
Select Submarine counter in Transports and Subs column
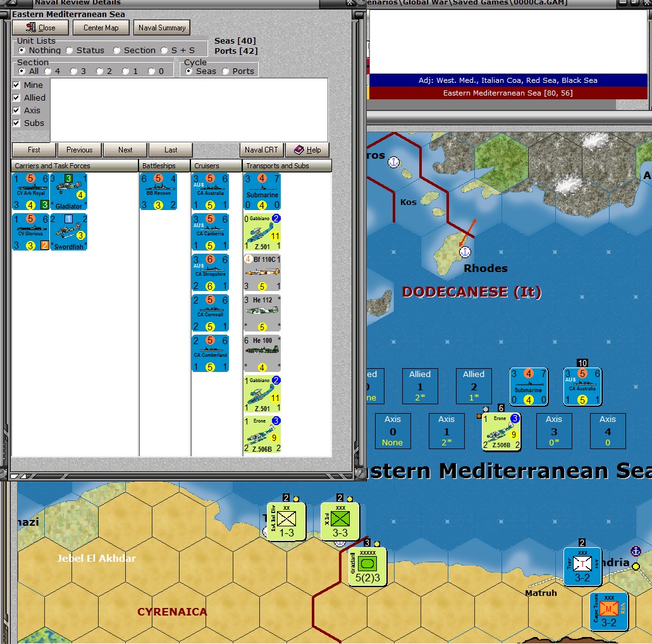[x=262, y=192]
